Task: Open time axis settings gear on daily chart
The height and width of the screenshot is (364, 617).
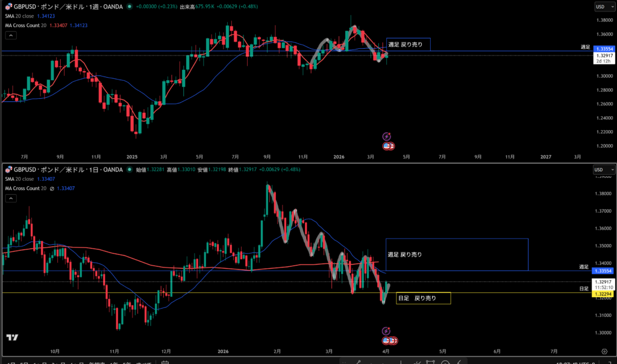Action: [x=604, y=351]
